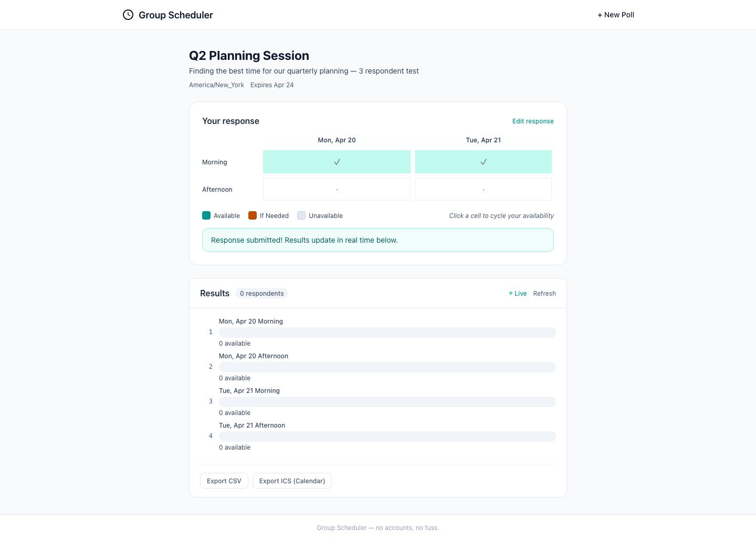
Task: Click the clock logo icon
Action: pos(128,15)
